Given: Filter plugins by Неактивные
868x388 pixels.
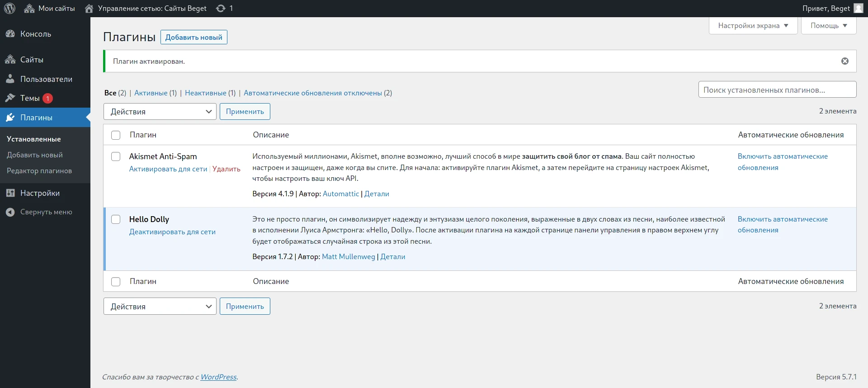Looking at the screenshot, I should pyautogui.click(x=205, y=93).
